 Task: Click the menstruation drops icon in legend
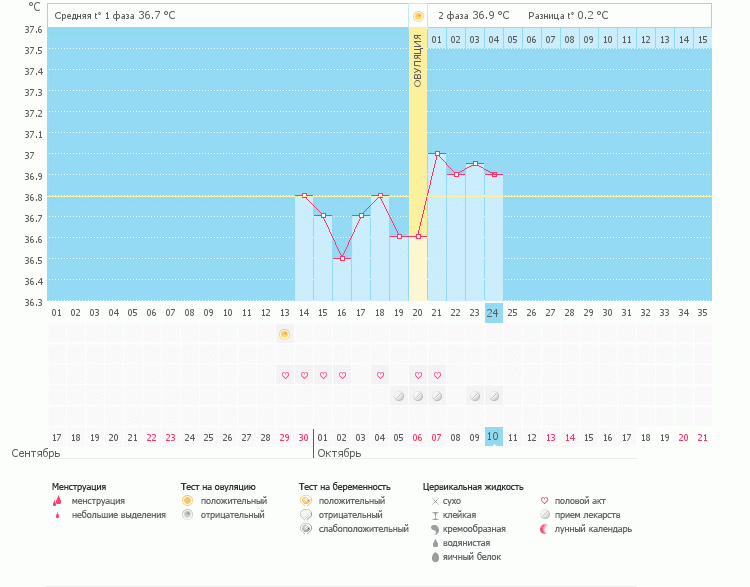[56, 500]
